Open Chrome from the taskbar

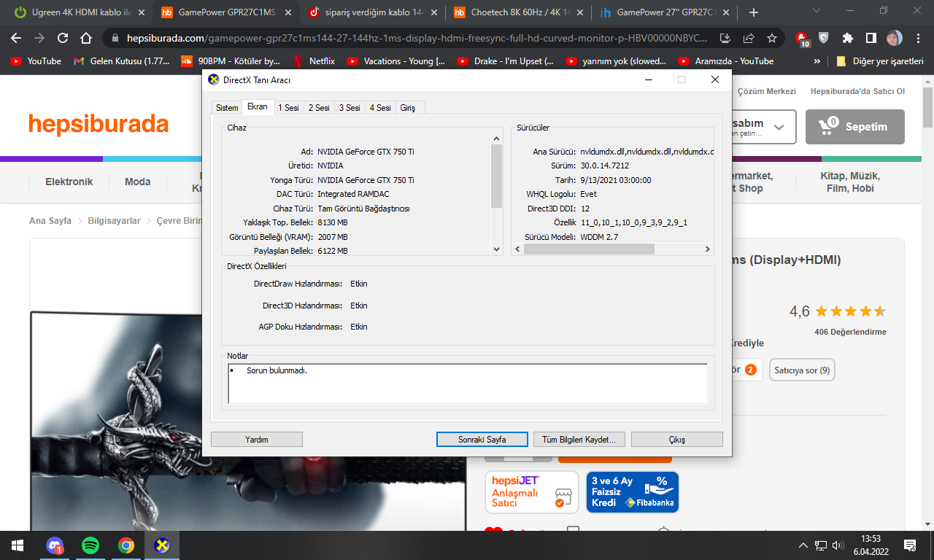pyautogui.click(x=126, y=545)
